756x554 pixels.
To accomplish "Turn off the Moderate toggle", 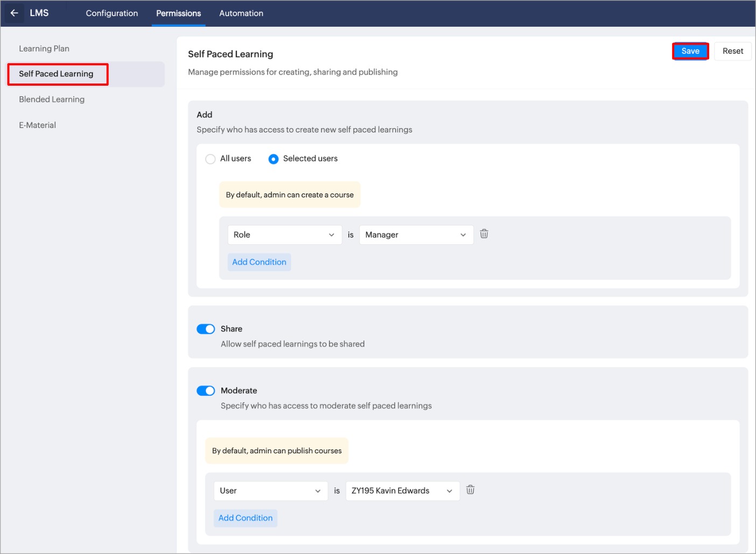I will click(x=206, y=391).
